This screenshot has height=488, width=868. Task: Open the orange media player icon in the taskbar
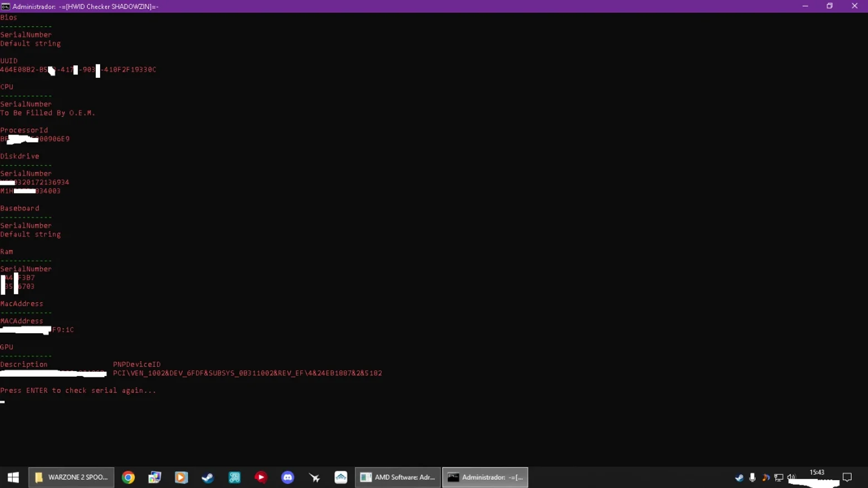pyautogui.click(x=181, y=477)
